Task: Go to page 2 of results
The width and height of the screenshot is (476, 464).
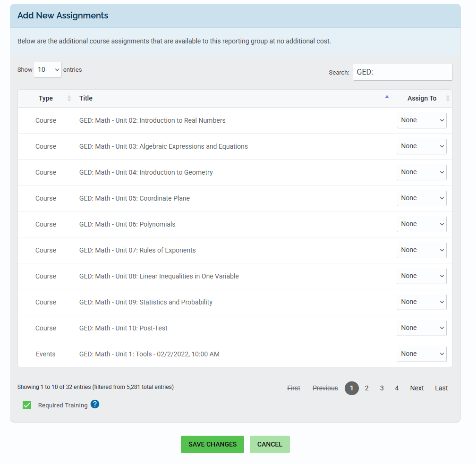Action: coord(367,388)
